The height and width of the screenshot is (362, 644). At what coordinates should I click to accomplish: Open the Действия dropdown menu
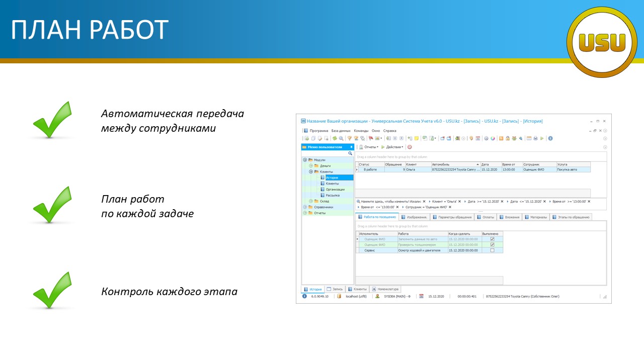pyautogui.click(x=394, y=147)
